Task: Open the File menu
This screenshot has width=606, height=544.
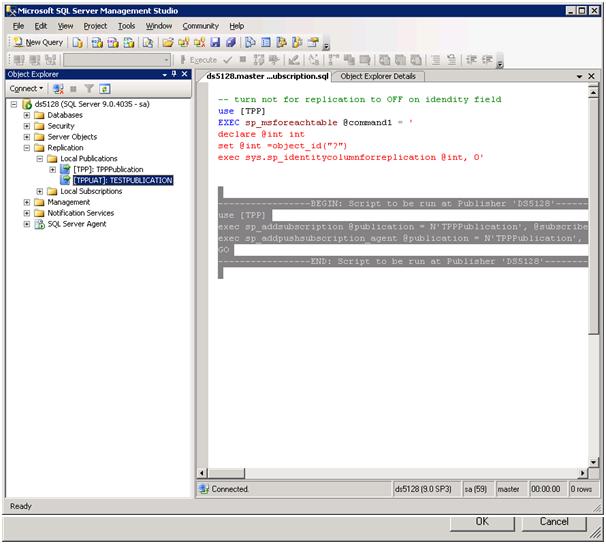Action: coord(18,26)
